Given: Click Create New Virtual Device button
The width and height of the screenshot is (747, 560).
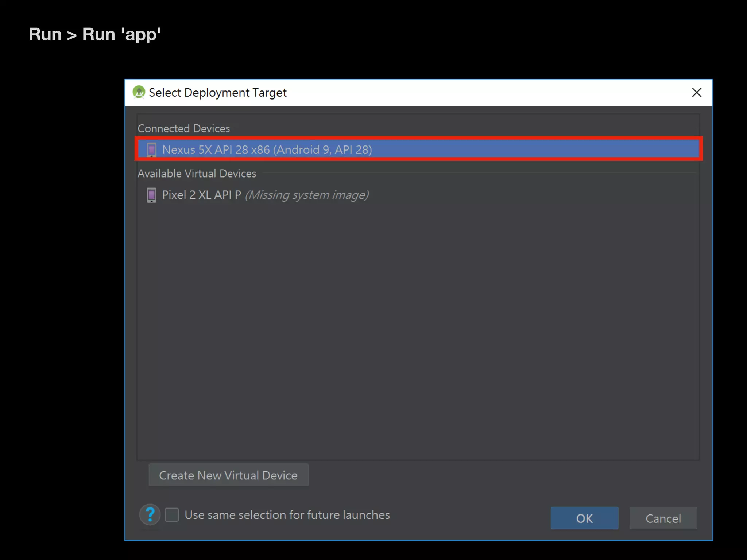Looking at the screenshot, I should click(x=228, y=475).
